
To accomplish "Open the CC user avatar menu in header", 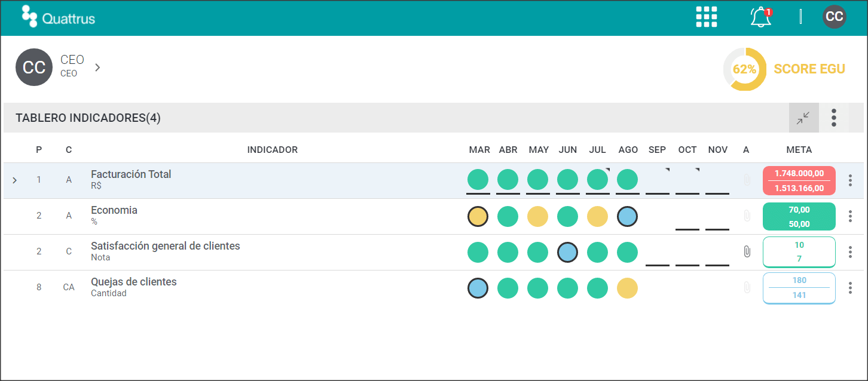I will [x=835, y=17].
